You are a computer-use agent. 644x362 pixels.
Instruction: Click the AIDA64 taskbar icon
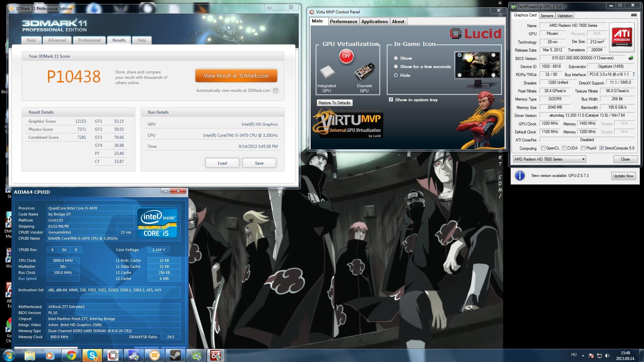point(216,355)
